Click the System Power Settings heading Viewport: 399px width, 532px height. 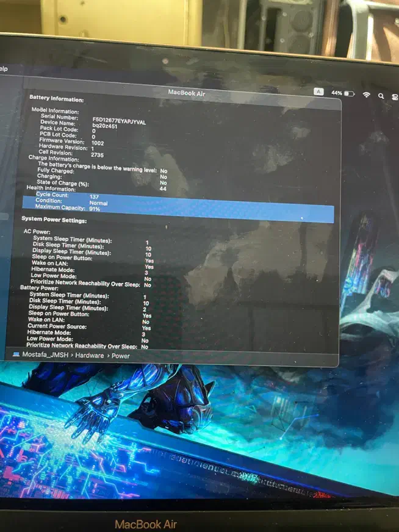(x=54, y=220)
